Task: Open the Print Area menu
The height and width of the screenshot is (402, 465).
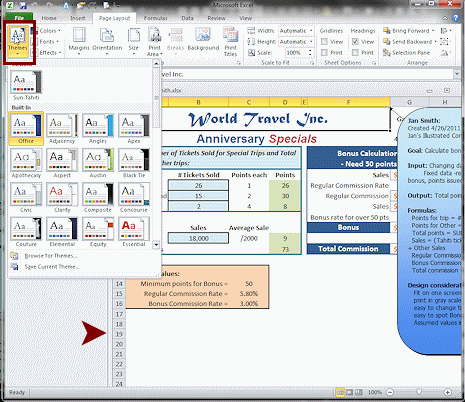Action: pos(155,42)
